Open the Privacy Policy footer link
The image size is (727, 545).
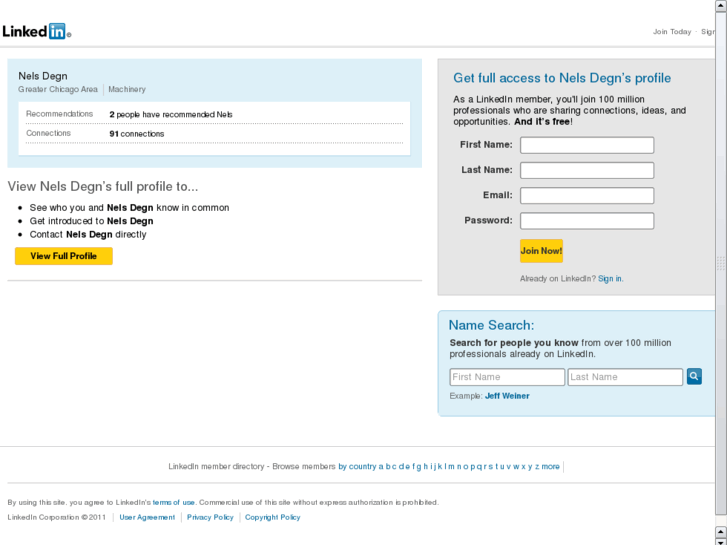click(x=210, y=517)
